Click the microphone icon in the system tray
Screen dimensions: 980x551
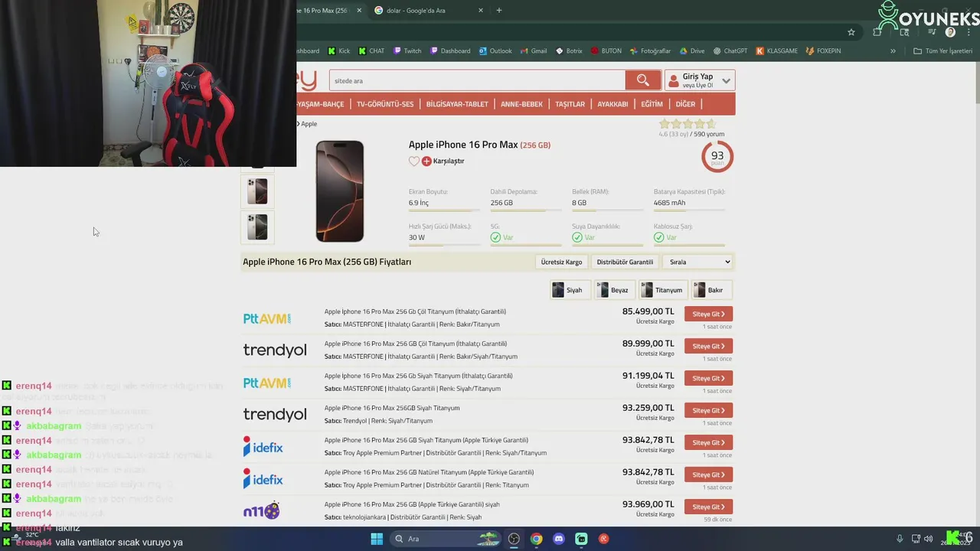(900, 539)
